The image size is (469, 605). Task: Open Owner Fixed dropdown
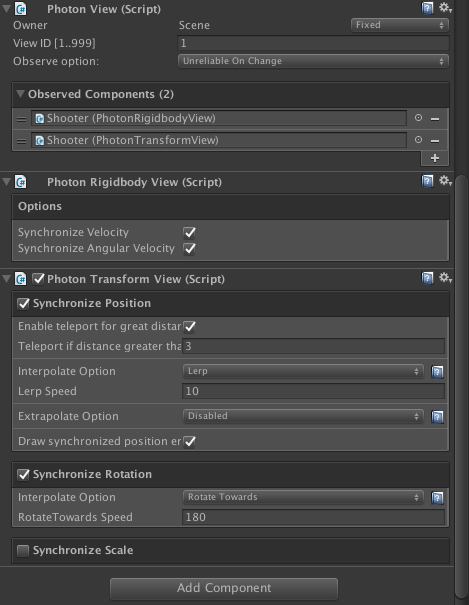pos(400,25)
